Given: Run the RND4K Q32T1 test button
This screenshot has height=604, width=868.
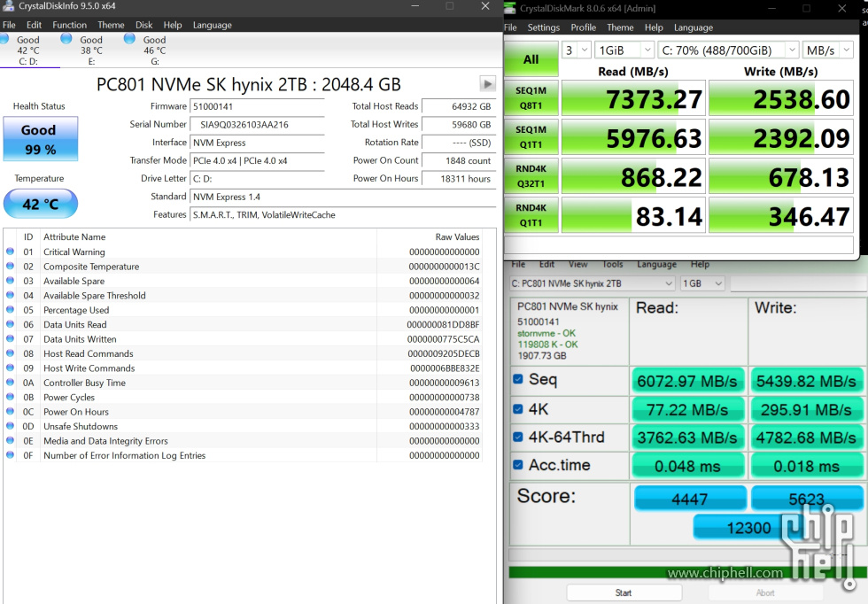Looking at the screenshot, I should [x=531, y=176].
